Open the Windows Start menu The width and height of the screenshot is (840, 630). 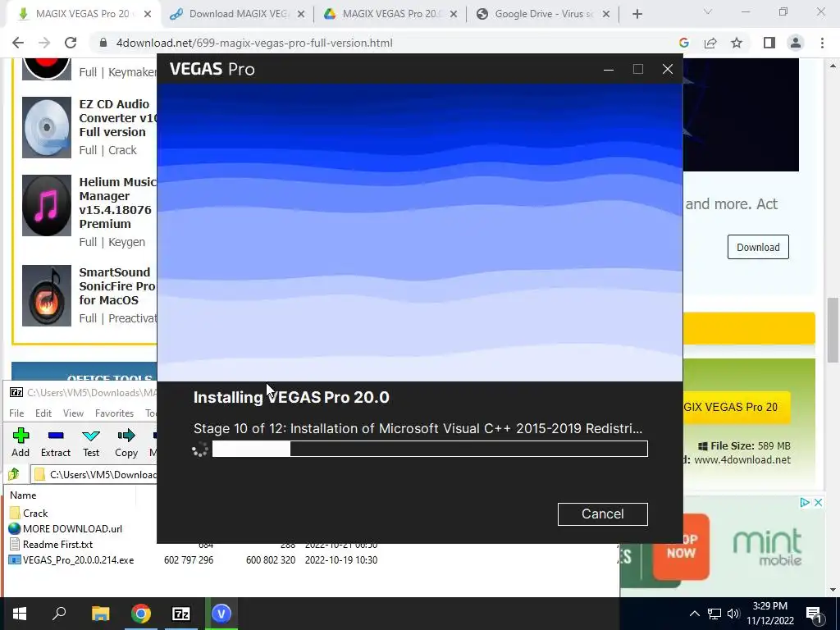click(x=20, y=614)
